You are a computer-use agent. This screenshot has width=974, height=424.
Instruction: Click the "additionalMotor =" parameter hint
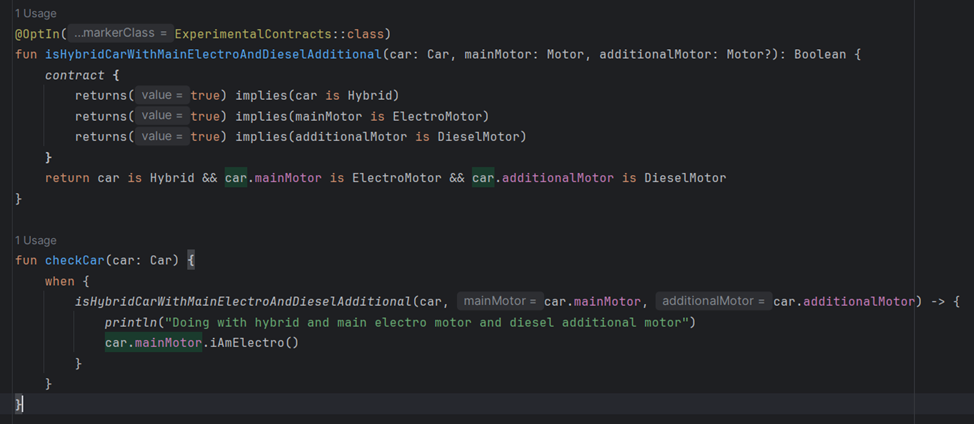[711, 301]
